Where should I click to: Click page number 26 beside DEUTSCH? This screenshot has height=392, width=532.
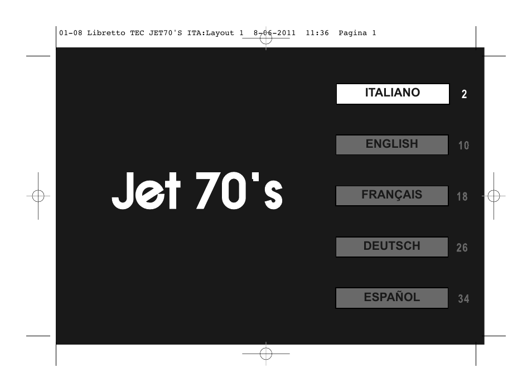pos(462,248)
